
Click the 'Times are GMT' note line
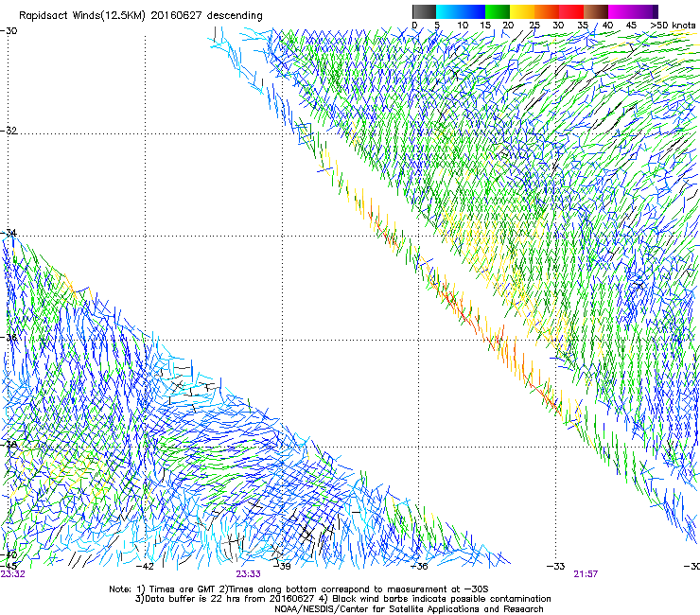pos(299,589)
